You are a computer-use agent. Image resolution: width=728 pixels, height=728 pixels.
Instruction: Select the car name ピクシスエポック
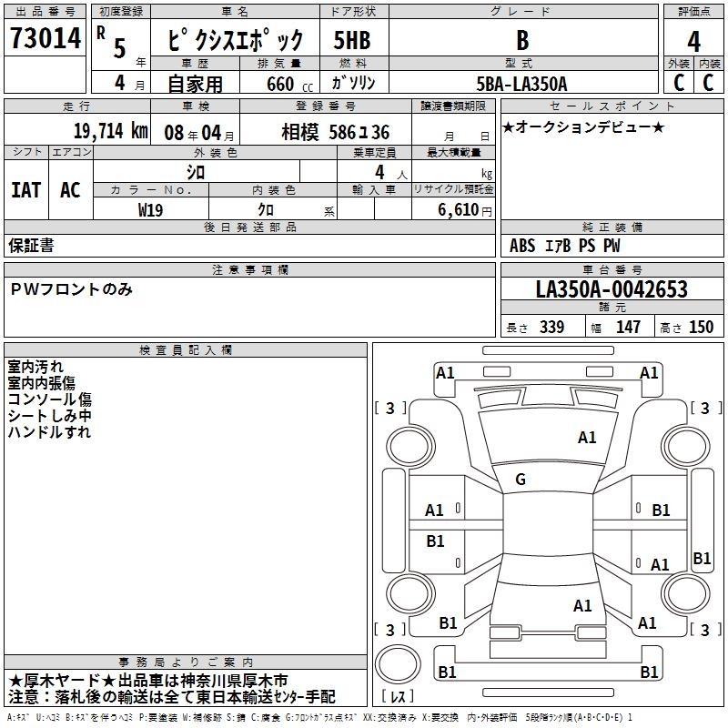(x=235, y=40)
